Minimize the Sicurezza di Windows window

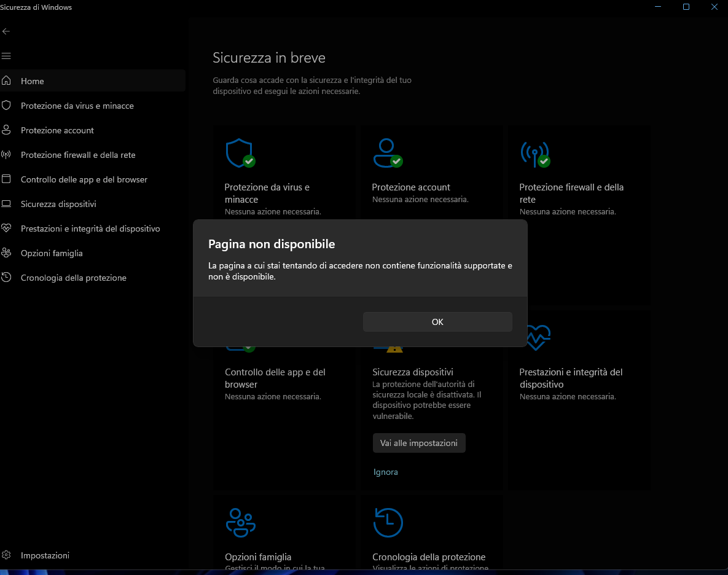(x=658, y=7)
